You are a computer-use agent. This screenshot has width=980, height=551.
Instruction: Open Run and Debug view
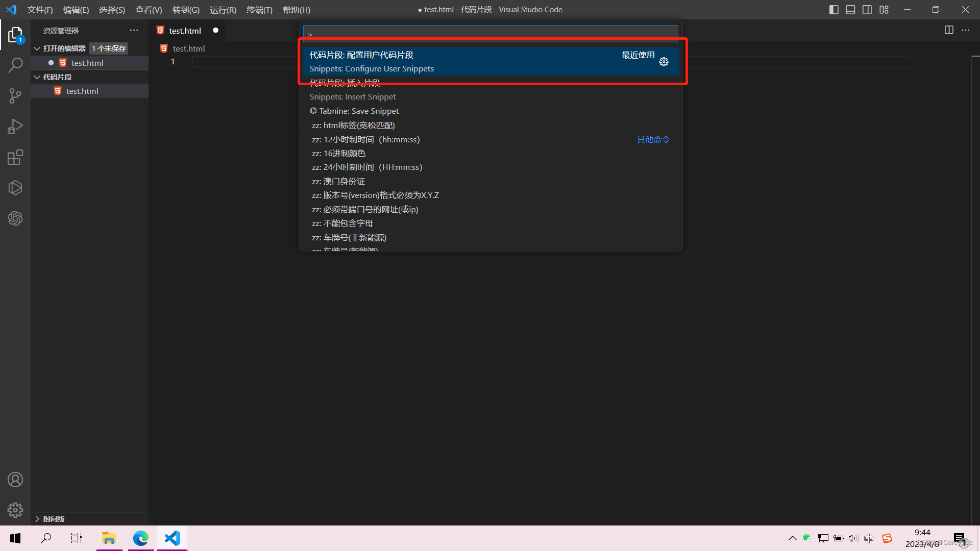point(15,127)
